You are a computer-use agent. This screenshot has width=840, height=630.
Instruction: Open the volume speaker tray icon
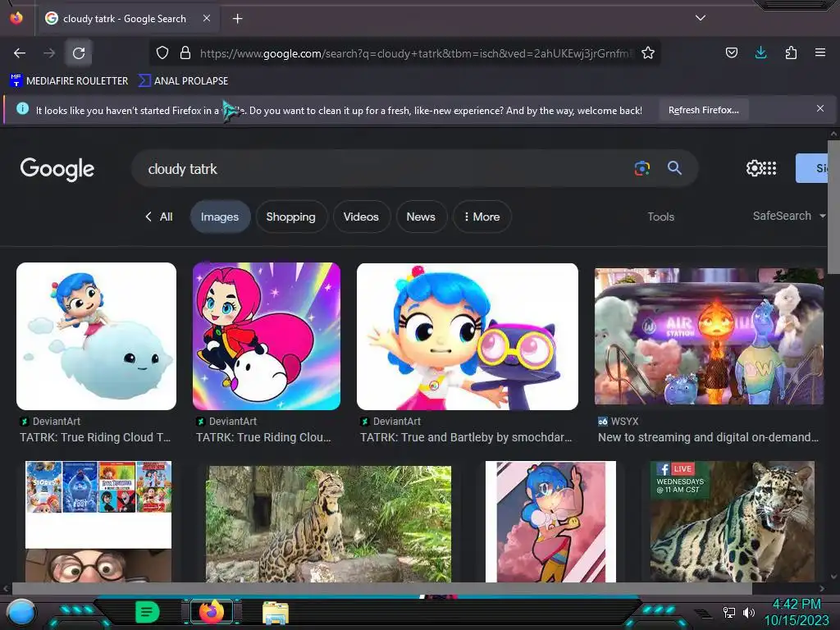click(748, 612)
